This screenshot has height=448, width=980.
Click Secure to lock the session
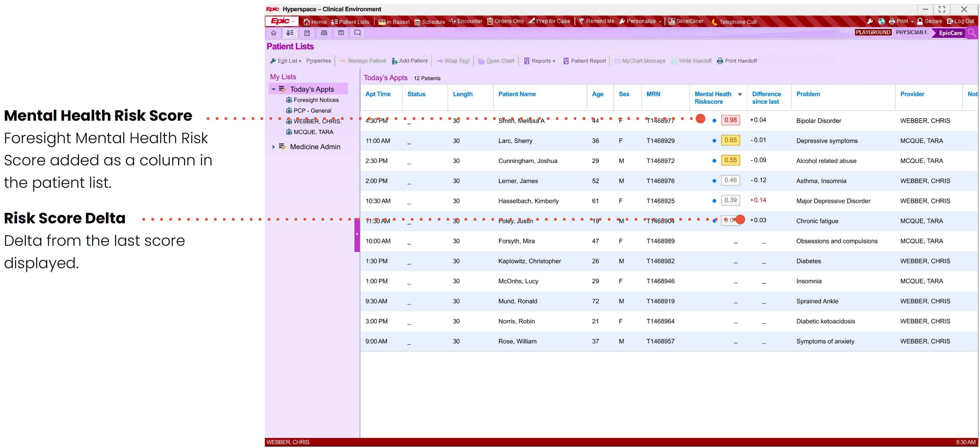click(x=929, y=21)
